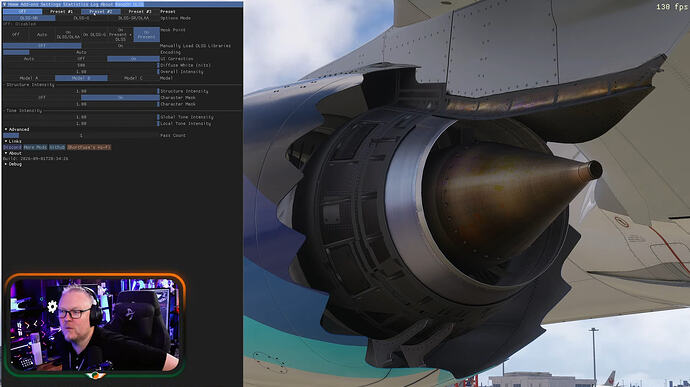The width and height of the screenshot is (690, 387).
Task: Set Hook Point to Auto
Action: point(42,34)
